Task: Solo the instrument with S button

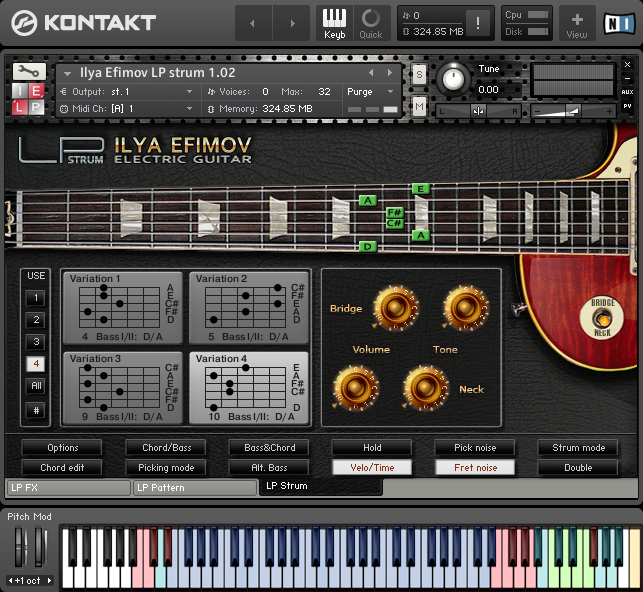Action: pos(419,73)
